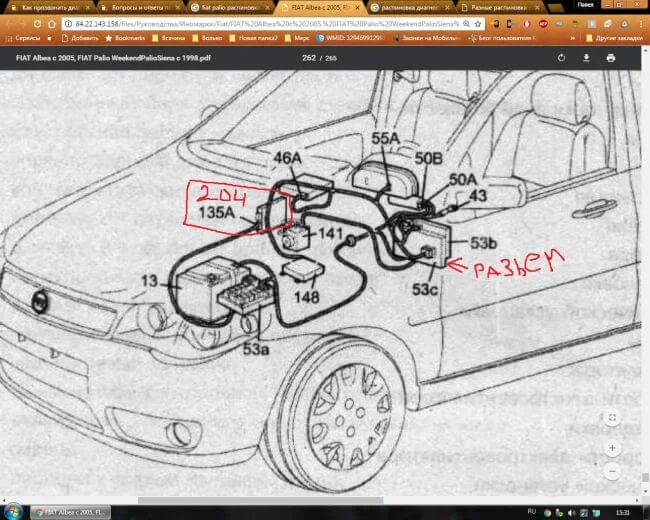This screenshot has width=650, height=520.
Task: Click the fit to page button
Action: click(x=612, y=418)
